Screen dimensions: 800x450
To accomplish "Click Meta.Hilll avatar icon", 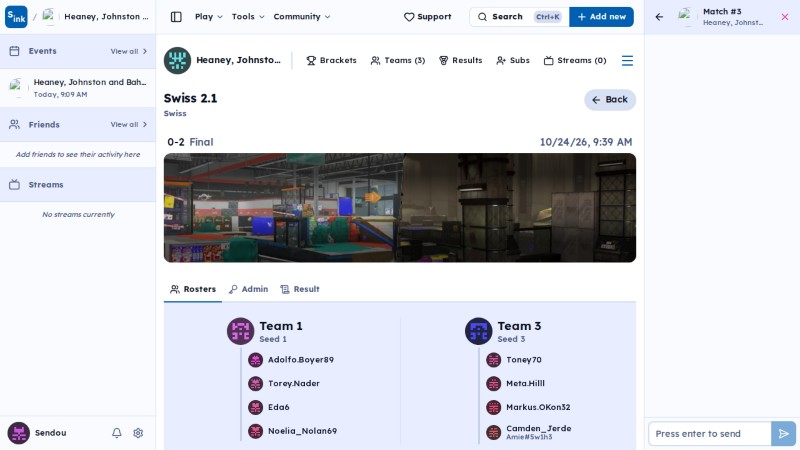I will pyautogui.click(x=493, y=383).
